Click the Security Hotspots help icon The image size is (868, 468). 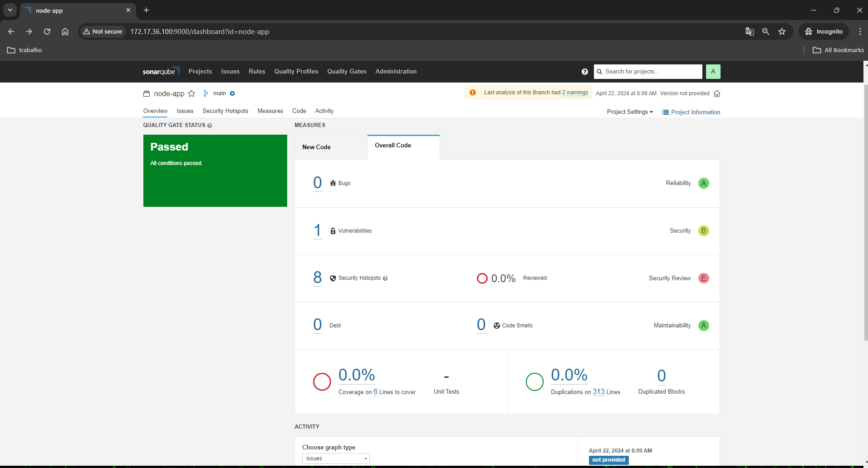click(x=385, y=278)
